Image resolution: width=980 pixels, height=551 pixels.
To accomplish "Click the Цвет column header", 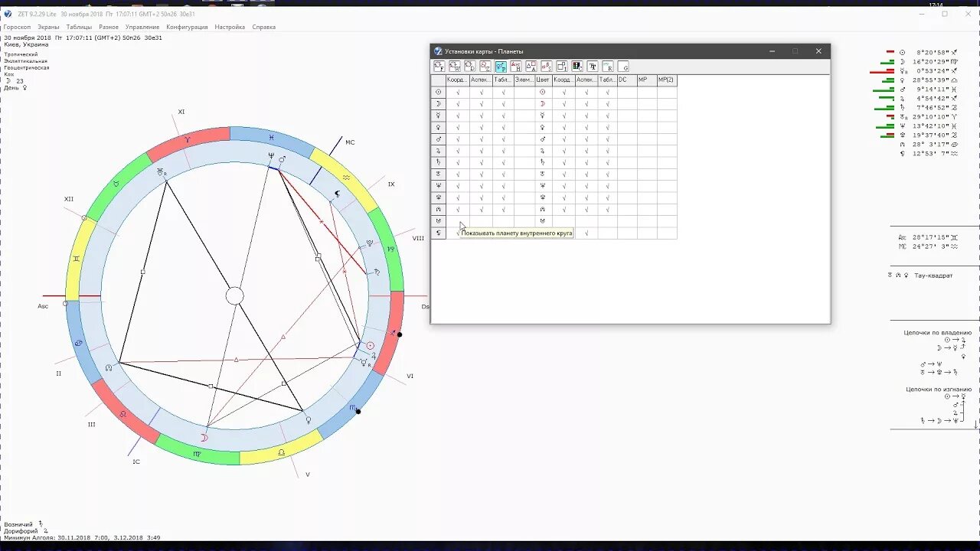I will [543, 80].
